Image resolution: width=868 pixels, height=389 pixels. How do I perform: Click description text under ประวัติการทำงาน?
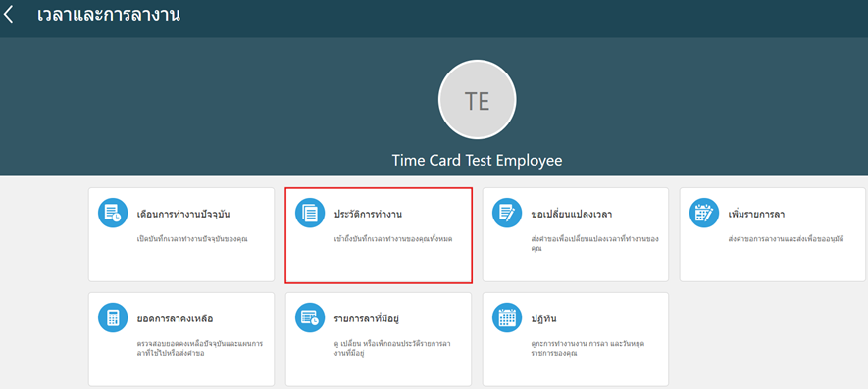[393, 239]
